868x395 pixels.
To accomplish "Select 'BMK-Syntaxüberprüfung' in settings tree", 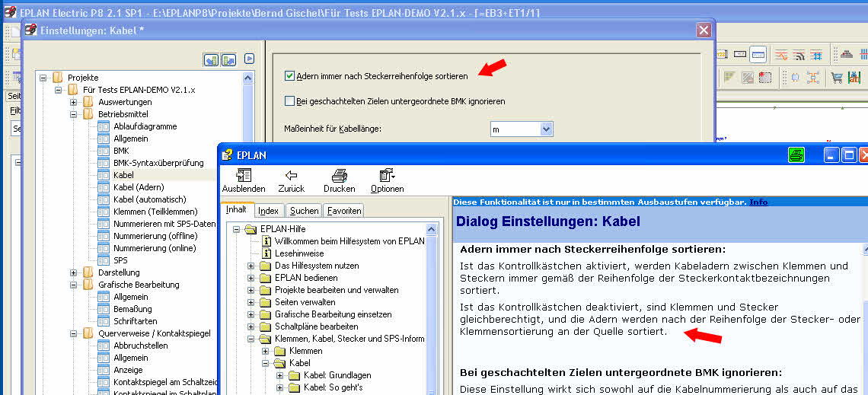I will (x=158, y=163).
